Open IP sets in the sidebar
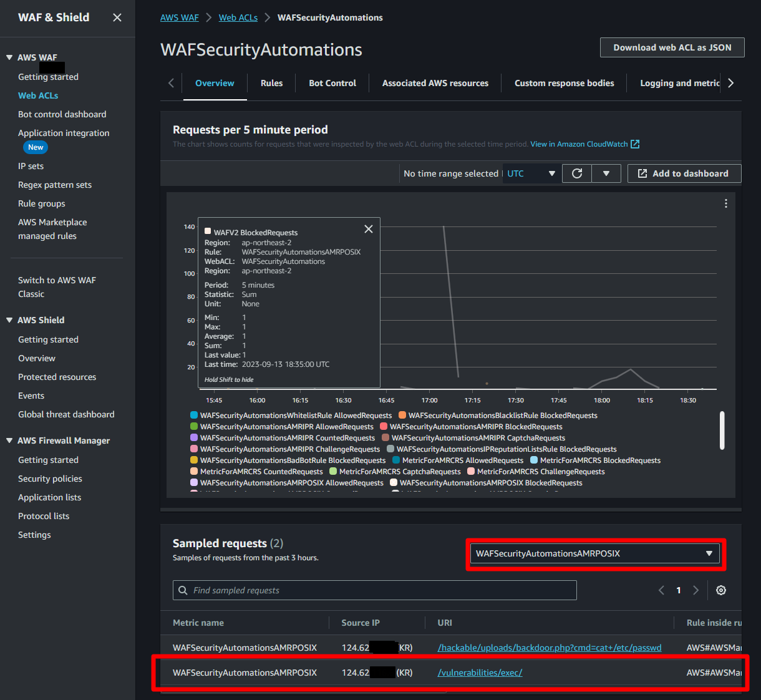Image resolution: width=761 pixels, height=700 pixels. (x=31, y=166)
